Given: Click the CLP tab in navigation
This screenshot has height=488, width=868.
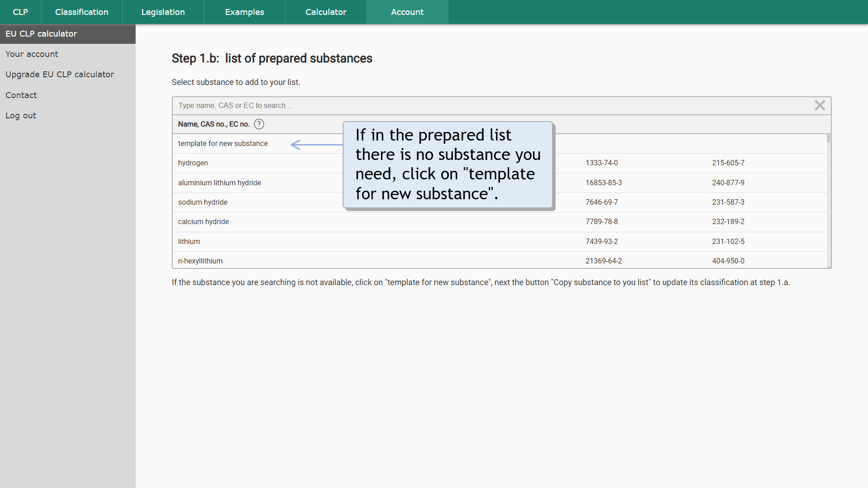Looking at the screenshot, I should 20,12.
